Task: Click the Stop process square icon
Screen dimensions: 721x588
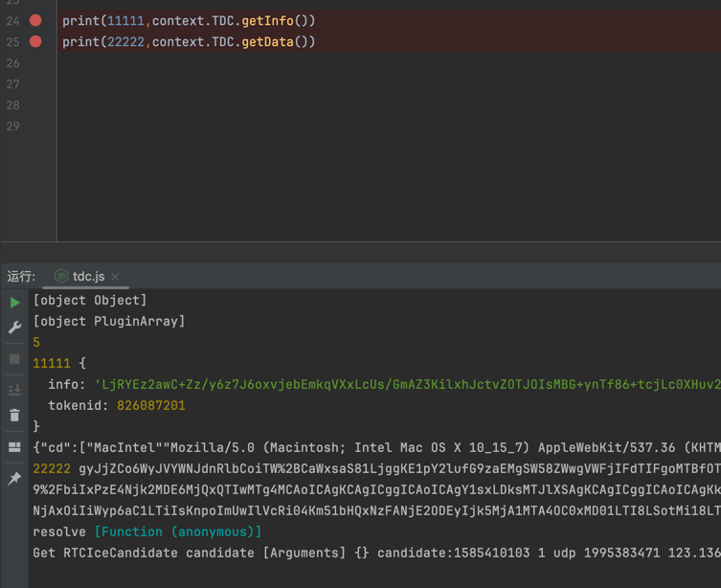Action: tap(14, 359)
